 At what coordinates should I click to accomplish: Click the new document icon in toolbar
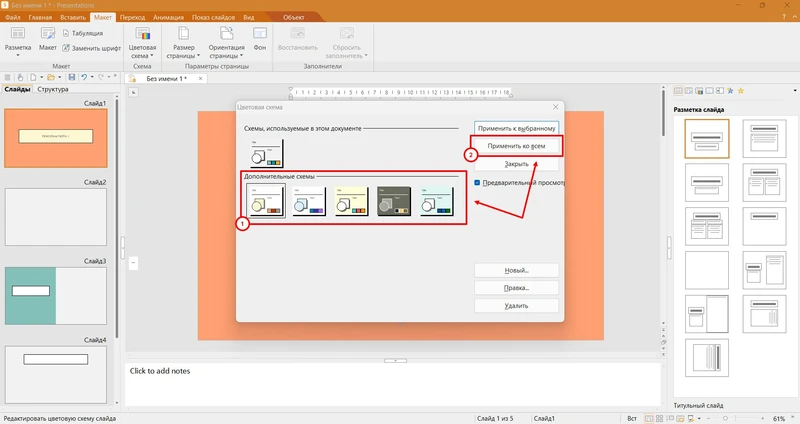coord(33,77)
